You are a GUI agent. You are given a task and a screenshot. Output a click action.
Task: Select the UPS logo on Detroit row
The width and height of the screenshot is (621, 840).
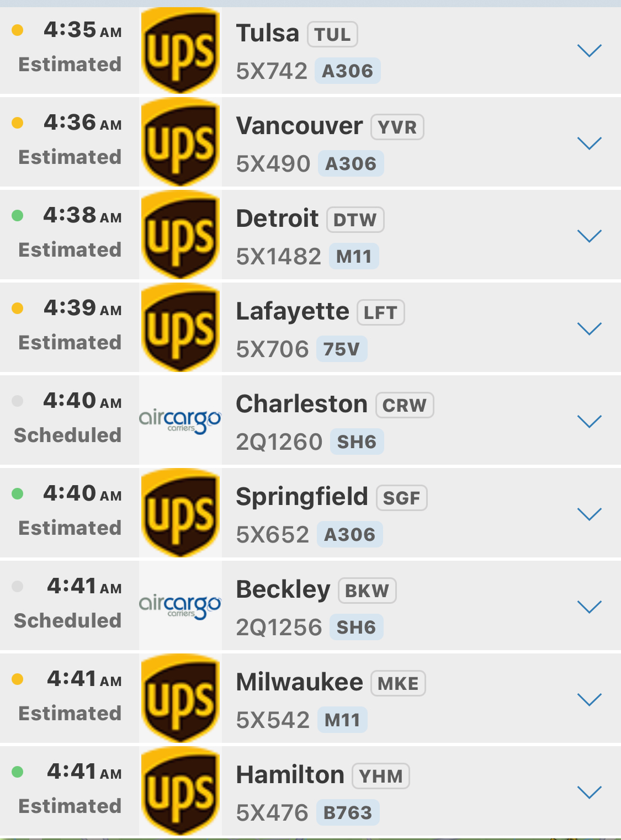click(180, 235)
